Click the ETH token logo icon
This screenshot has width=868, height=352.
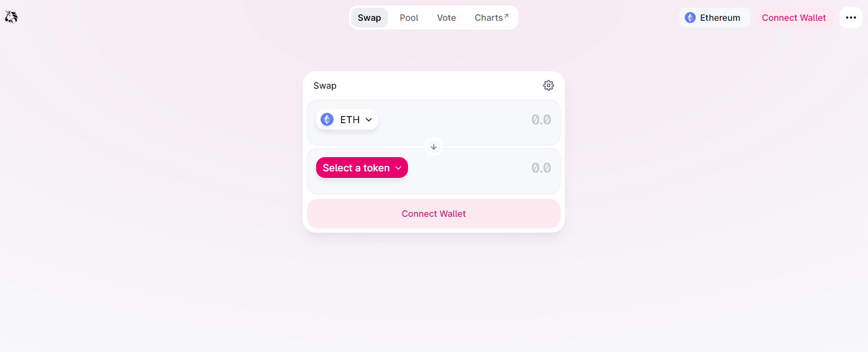click(x=327, y=119)
